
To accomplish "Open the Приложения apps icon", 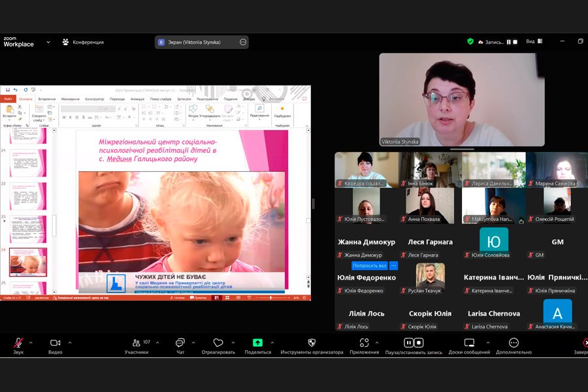I will (x=364, y=343).
